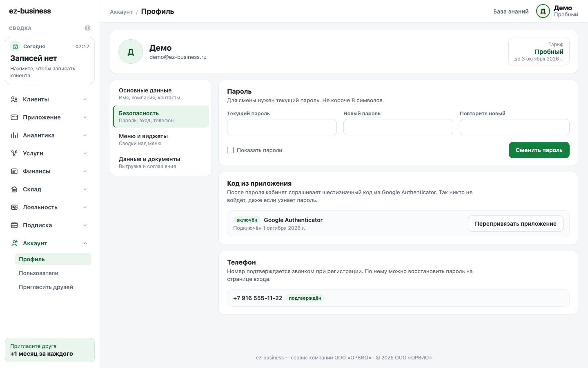Open the Записей нет today card
Screen dimensions: 588x368
[x=50, y=61]
